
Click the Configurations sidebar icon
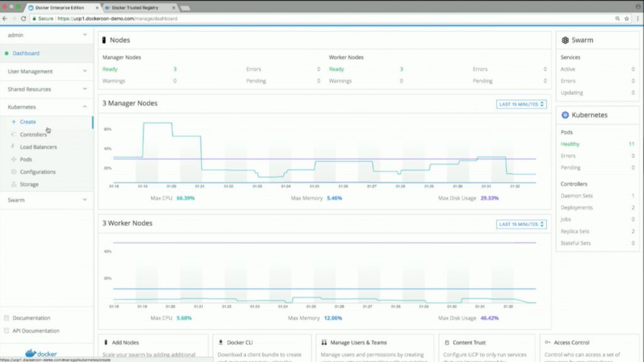click(x=14, y=172)
